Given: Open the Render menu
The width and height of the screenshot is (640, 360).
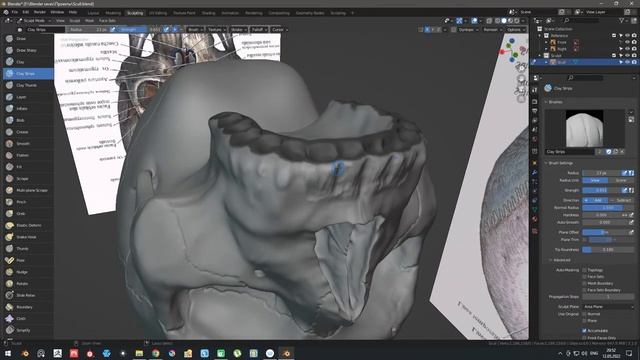Looking at the screenshot, I should click(40, 12).
